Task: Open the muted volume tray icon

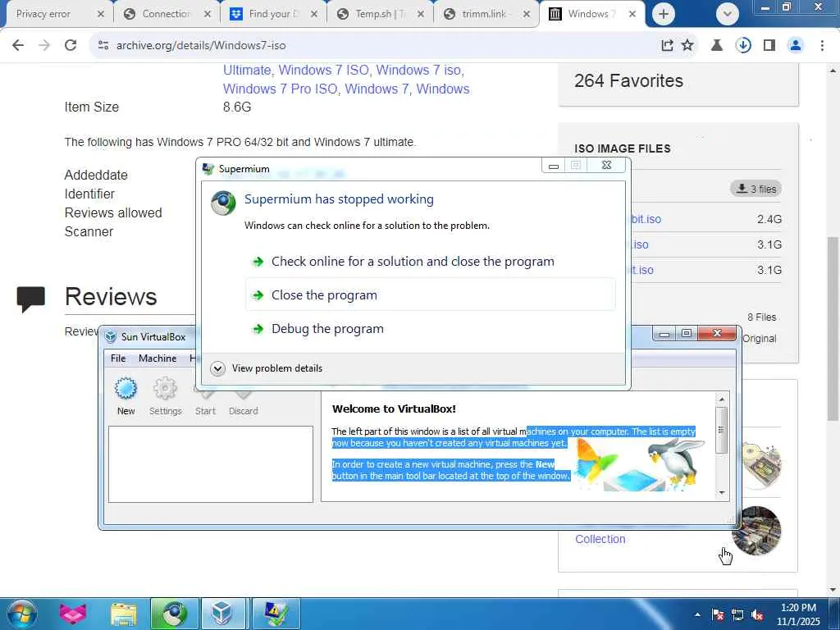Action: (x=757, y=614)
